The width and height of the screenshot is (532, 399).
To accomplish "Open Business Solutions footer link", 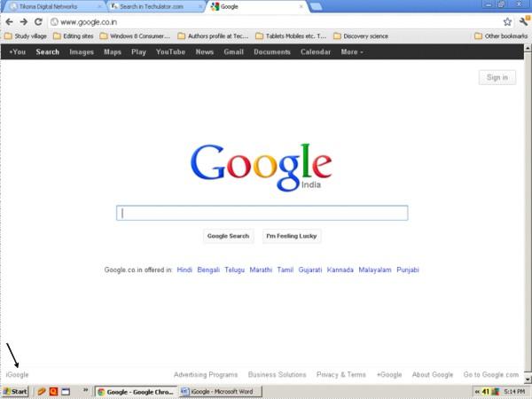I will [x=277, y=374].
